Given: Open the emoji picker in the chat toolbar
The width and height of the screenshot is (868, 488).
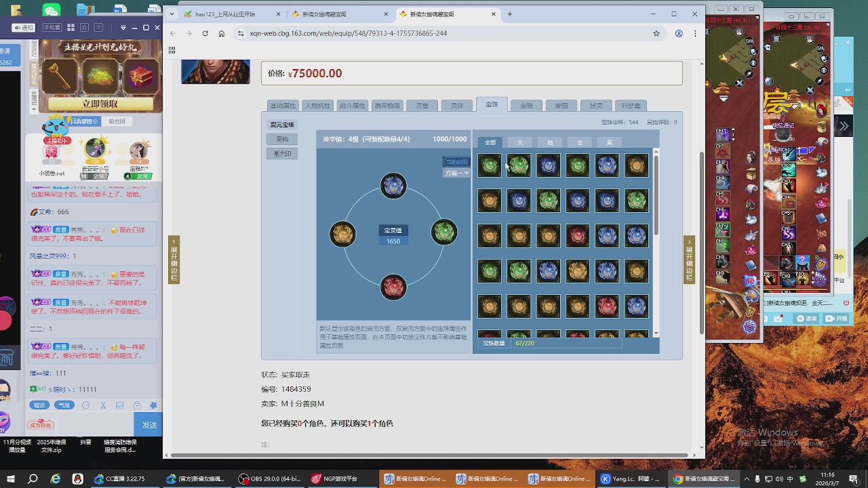Looking at the screenshot, I should (x=85, y=405).
